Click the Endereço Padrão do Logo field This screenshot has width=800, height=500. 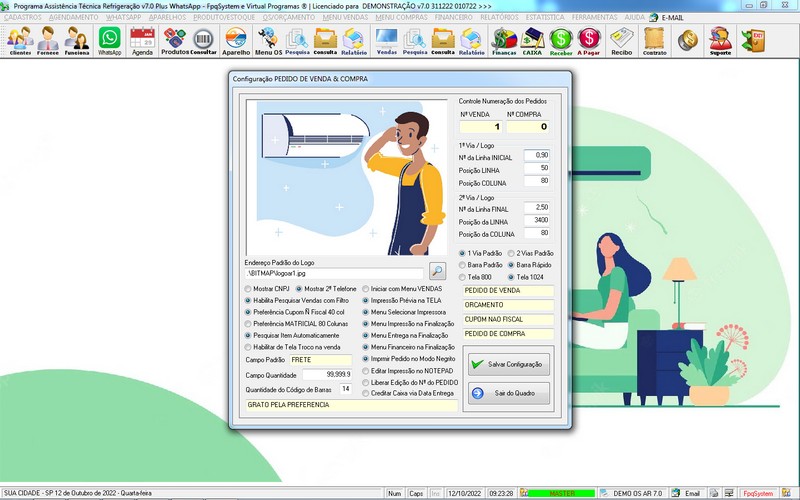coord(334,273)
